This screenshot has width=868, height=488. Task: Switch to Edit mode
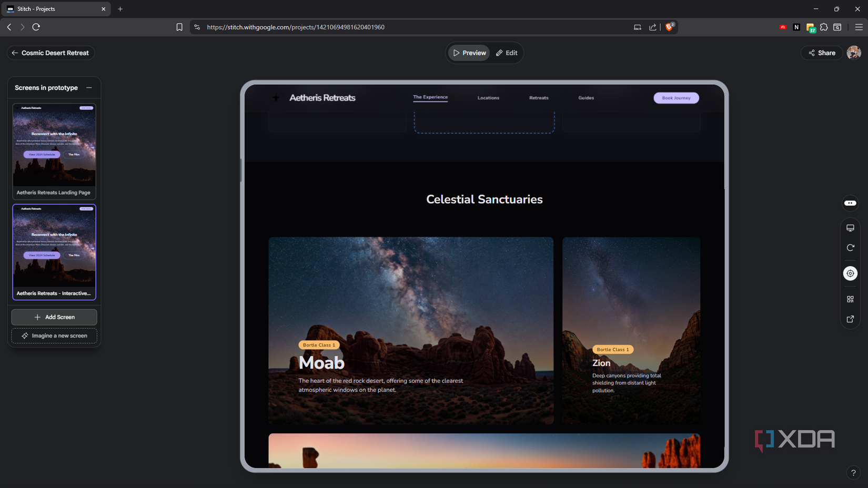(x=507, y=53)
